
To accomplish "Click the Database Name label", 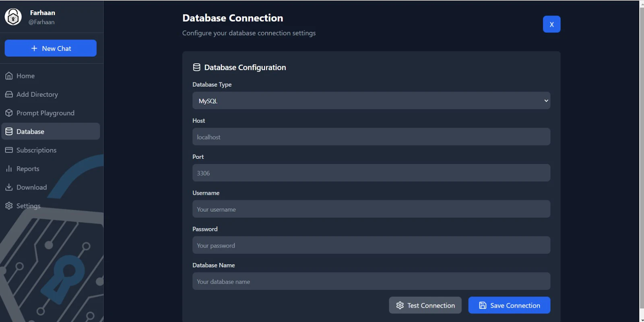I will click(214, 265).
